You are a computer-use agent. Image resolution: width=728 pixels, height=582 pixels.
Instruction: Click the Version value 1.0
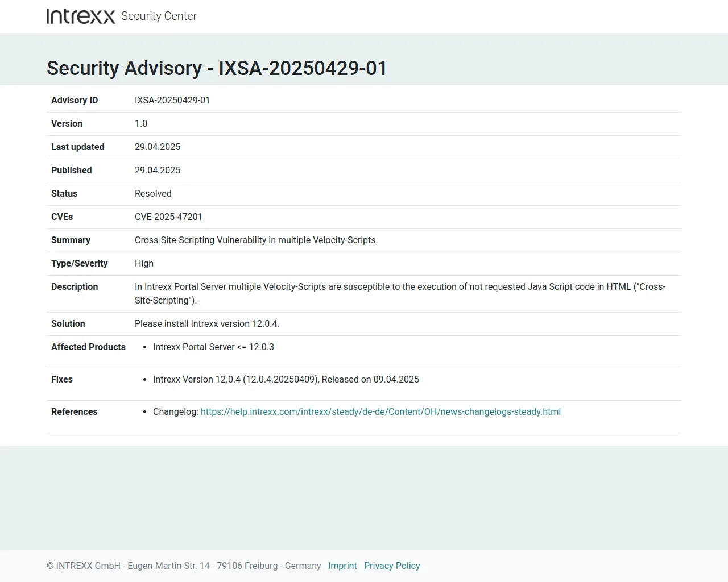(141, 123)
